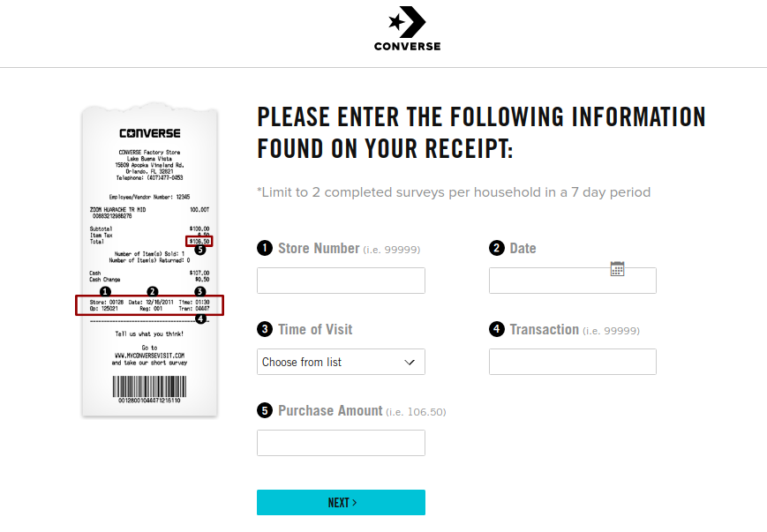Screen dimensions: 767x532
Task: Click the numbered badge 2 beside Date
Action: point(498,248)
